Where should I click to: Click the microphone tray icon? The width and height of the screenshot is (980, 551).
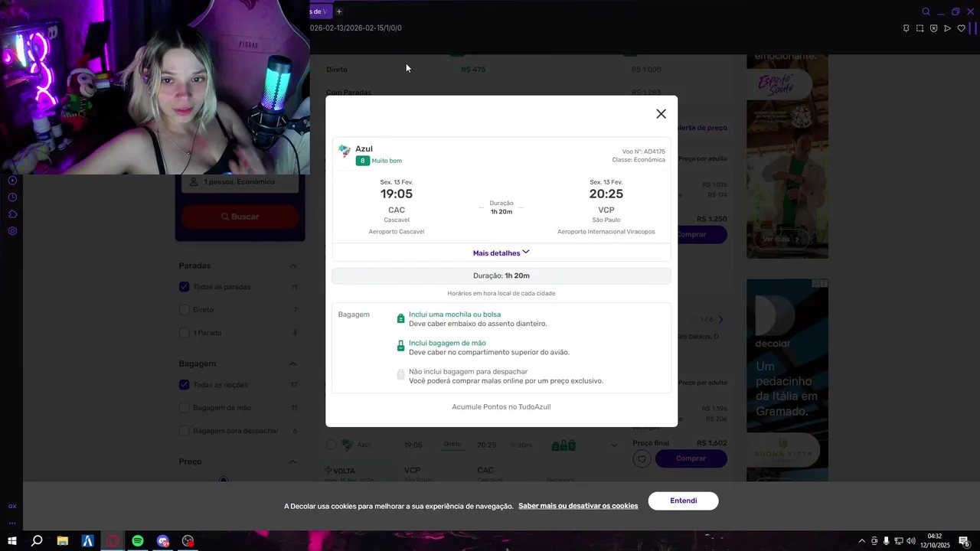click(886, 541)
